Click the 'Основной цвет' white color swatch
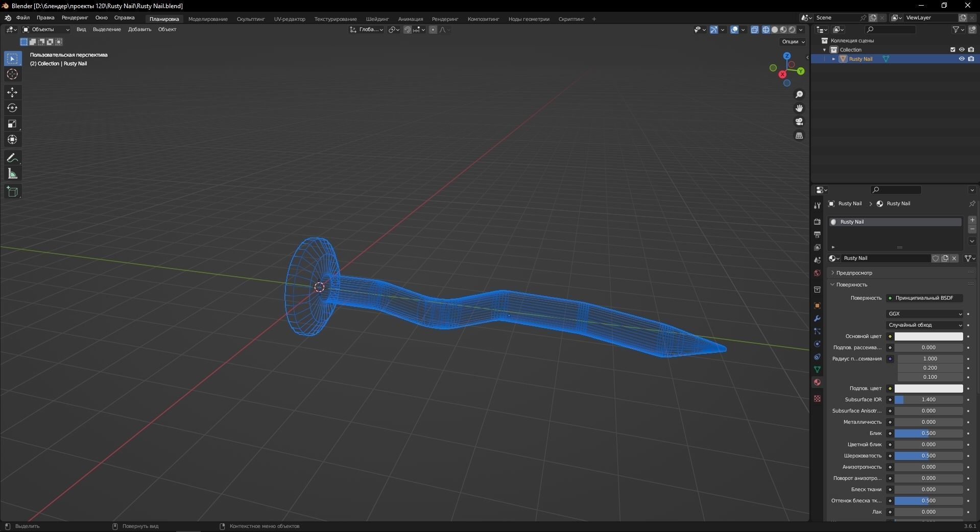980x532 pixels. click(x=928, y=336)
